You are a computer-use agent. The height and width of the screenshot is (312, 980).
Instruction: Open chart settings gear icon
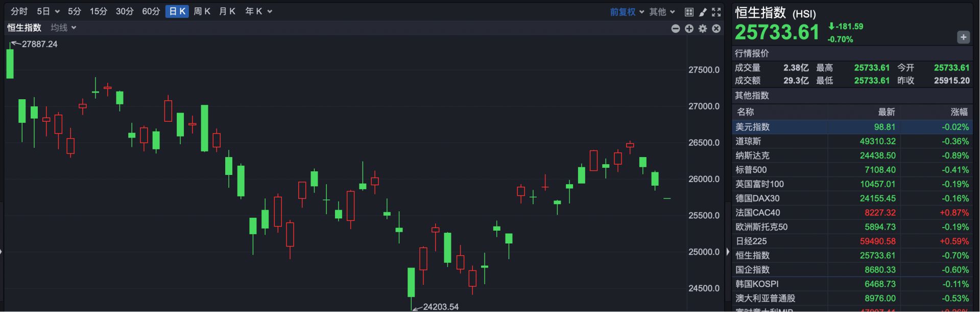(x=703, y=29)
